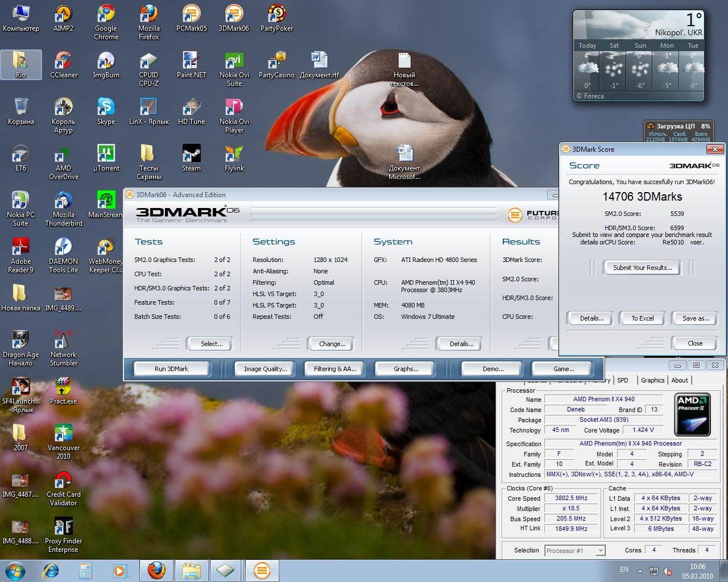Open the Mozilla Firefox desktop icon

(148, 22)
